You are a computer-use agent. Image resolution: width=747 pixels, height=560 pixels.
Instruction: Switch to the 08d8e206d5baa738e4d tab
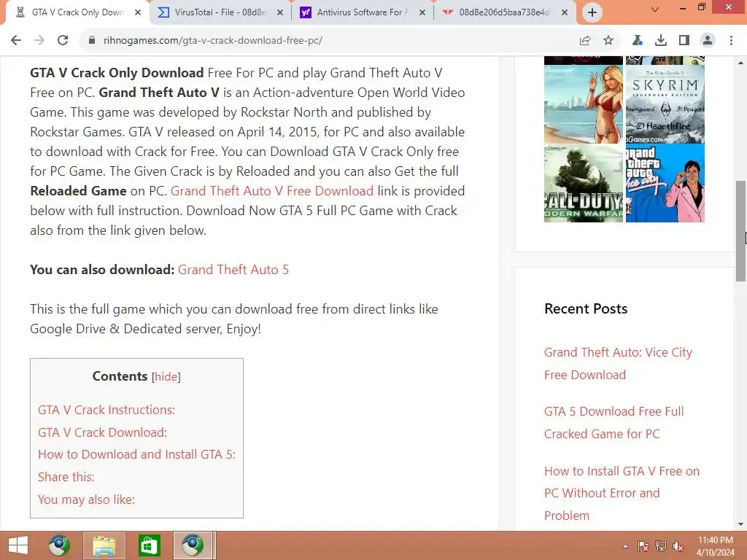tap(505, 13)
